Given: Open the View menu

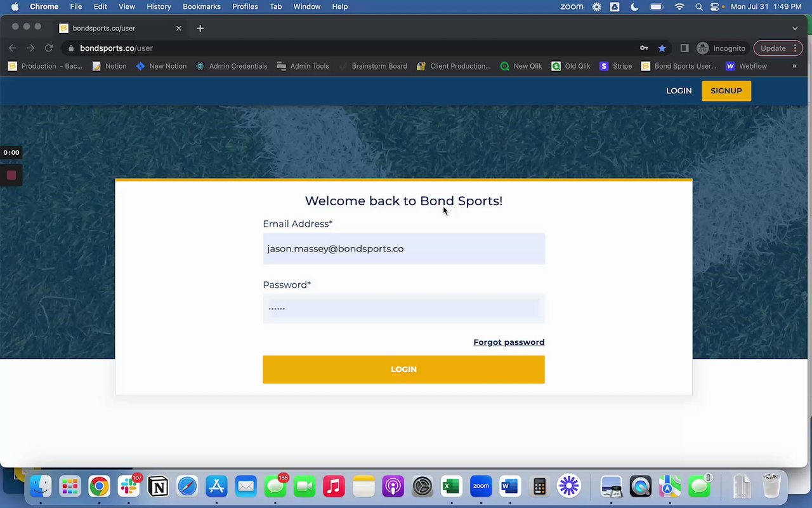Looking at the screenshot, I should coord(127,6).
